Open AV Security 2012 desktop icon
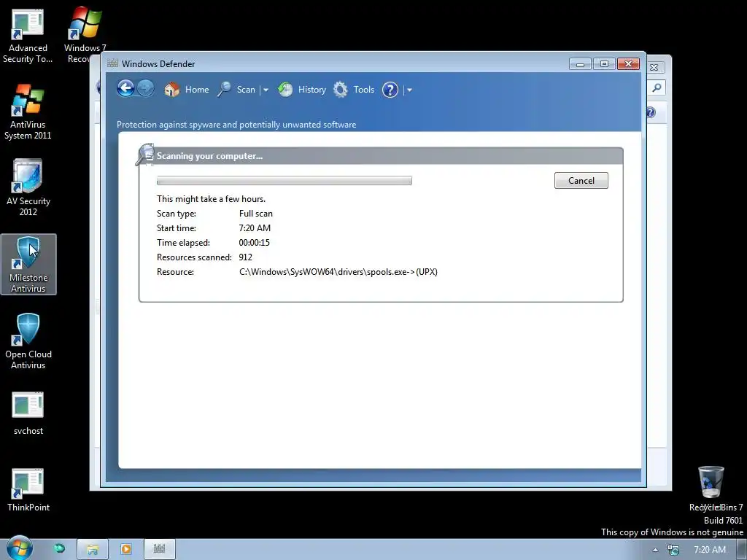747x560 pixels. pyautogui.click(x=28, y=187)
